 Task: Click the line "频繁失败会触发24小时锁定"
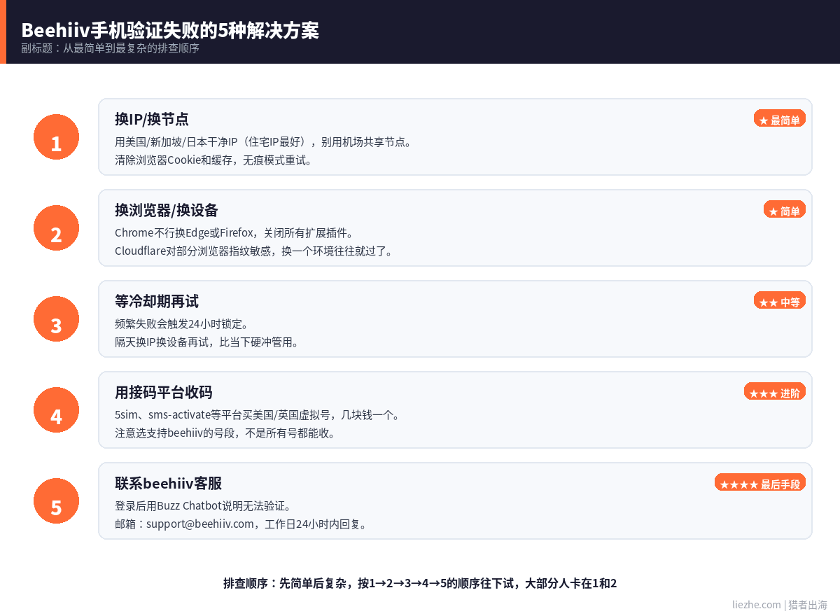click(x=182, y=323)
